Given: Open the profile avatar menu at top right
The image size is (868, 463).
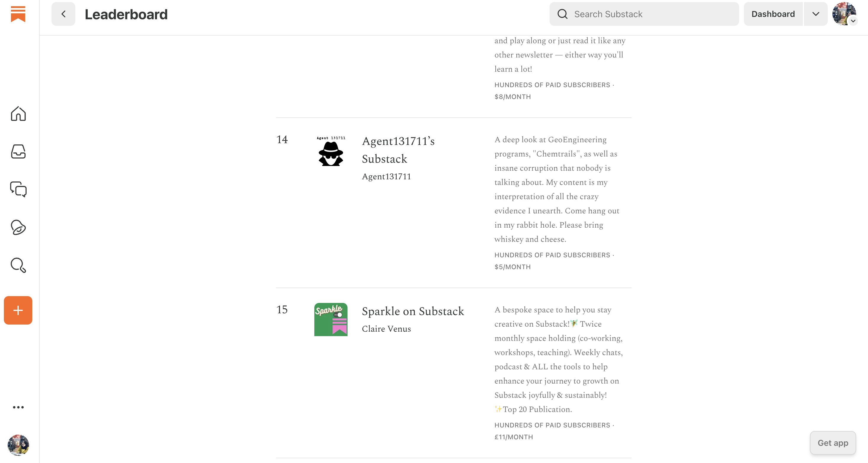Looking at the screenshot, I should (x=844, y=14).
